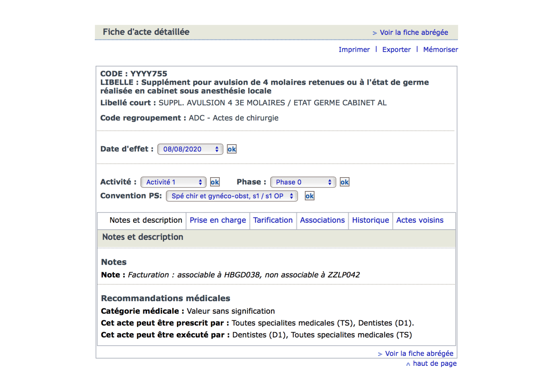Go to the Associations tab
The height and width of the screenshot is (392, 555).
click(x=322, y=220)
